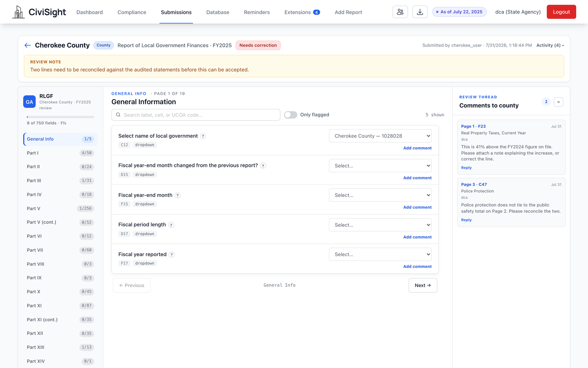Select Part IV in the section list
The height and width of the screenshot is (368, 588).
60,195
